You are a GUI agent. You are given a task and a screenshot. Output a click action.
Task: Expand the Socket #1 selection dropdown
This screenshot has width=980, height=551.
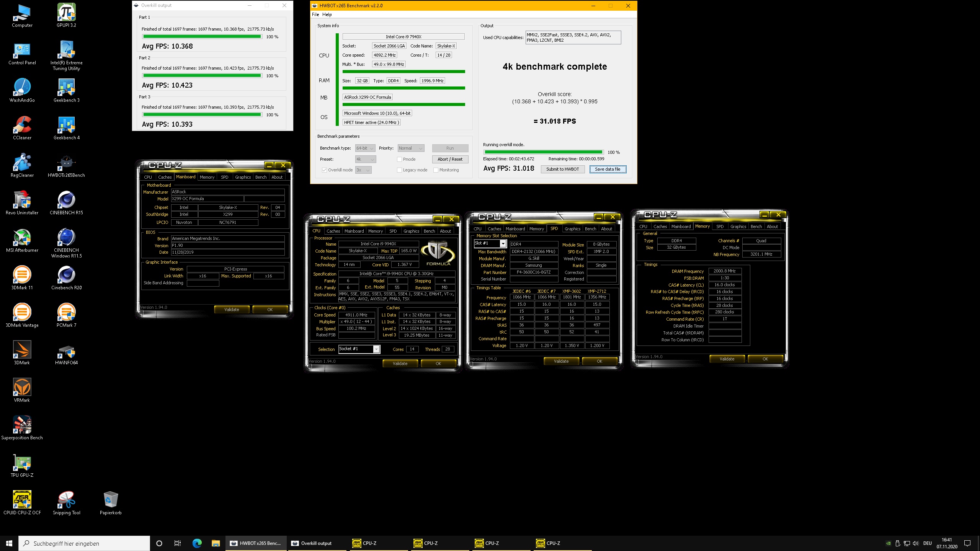coord(376,349)
